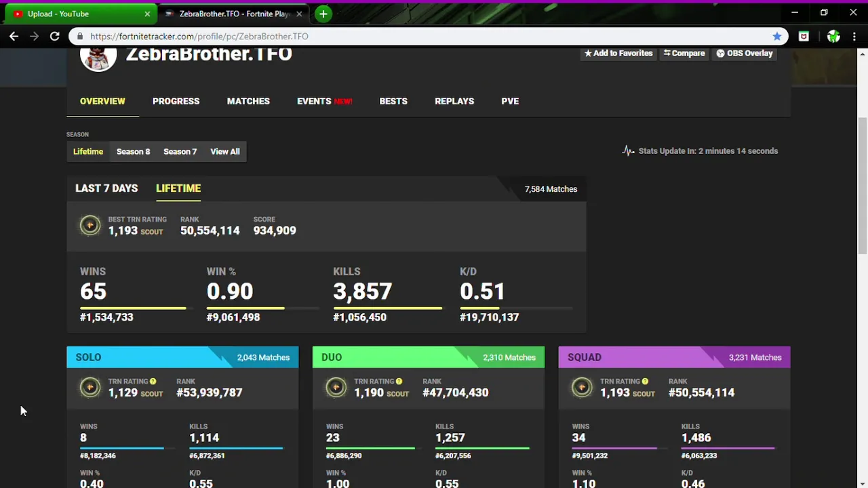Click the Squad TRN rating badge icon

[582, 387]
